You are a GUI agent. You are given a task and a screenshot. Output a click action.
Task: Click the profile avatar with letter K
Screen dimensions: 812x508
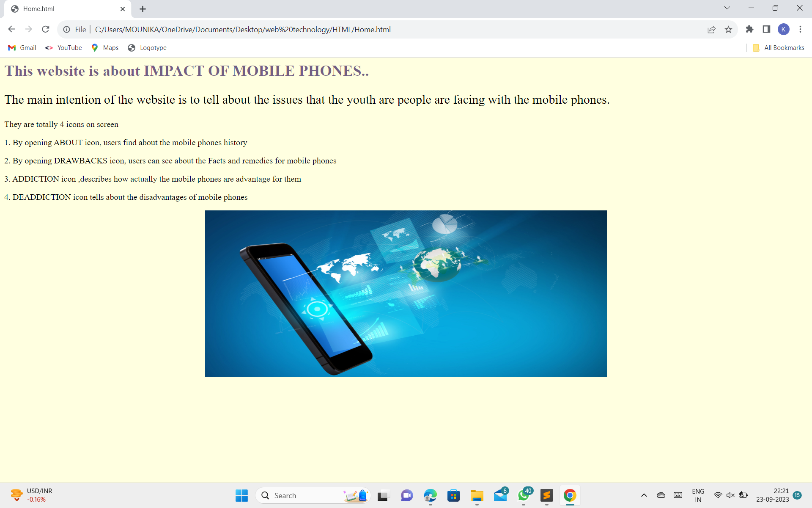tap(784, 29)
